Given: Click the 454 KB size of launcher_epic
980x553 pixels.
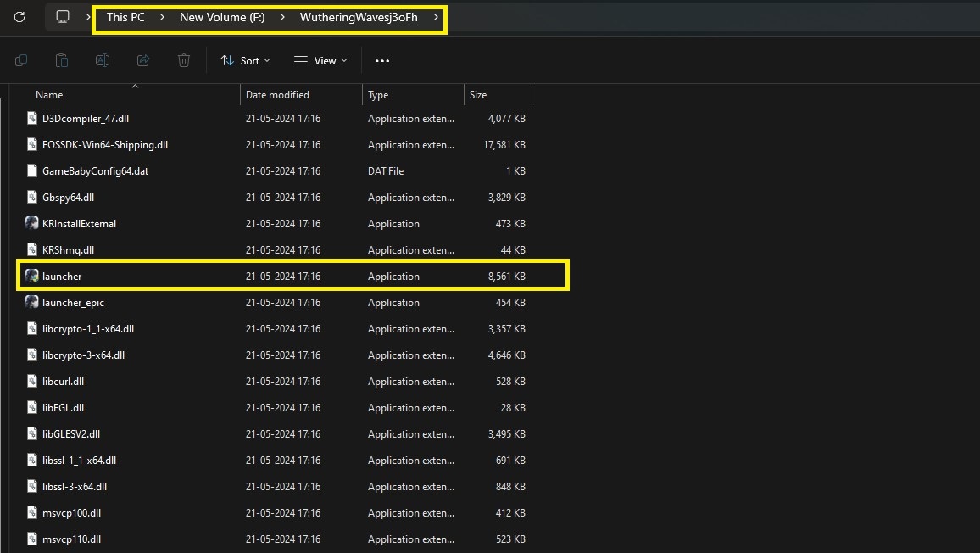Looking at the screenshot, I should (x=510, y=302).
